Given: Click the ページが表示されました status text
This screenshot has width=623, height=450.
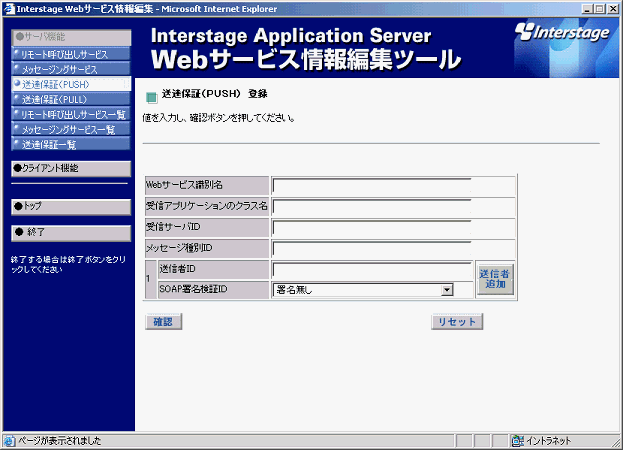Looking at the screenshot, I should tap(60, 440).
